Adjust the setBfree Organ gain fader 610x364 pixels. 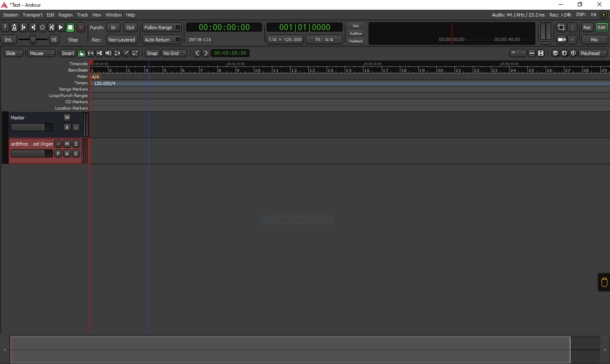pyautogui.click(x=32, y=154)
